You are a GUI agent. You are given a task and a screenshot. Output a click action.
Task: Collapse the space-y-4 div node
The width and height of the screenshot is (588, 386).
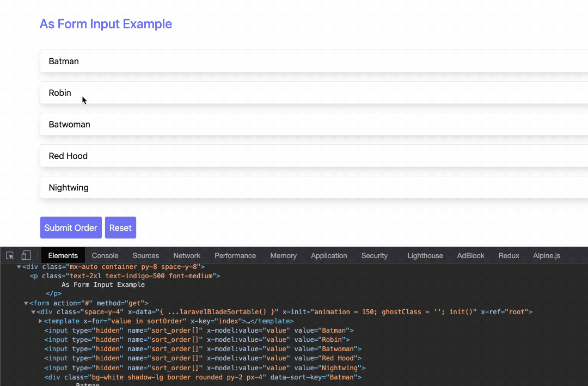click(33, 312)
